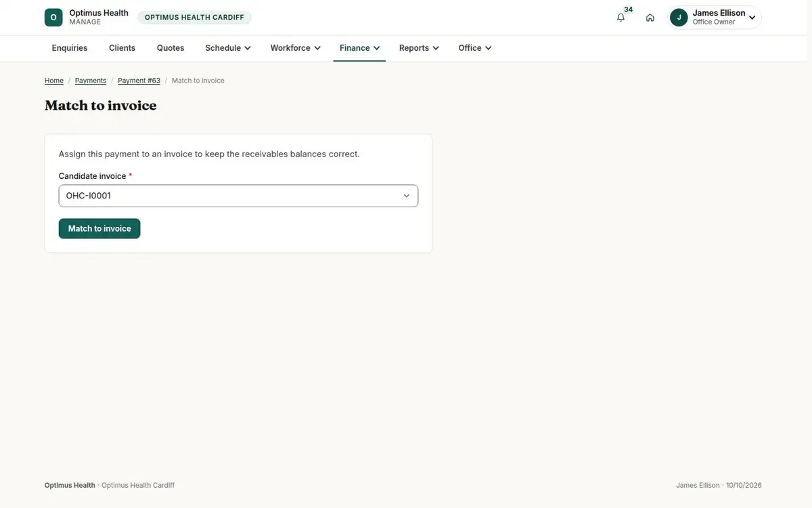This screenshot has width=812, height=508.
Task: Expand the Finance menu
Action: [359, 48]
